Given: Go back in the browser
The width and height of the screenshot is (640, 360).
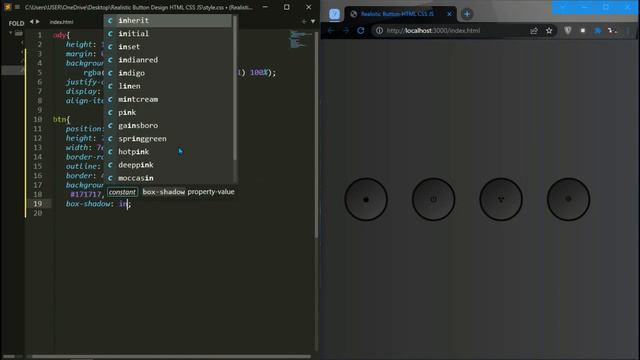Looking at the screenshot, I should [x=331, y=31].
